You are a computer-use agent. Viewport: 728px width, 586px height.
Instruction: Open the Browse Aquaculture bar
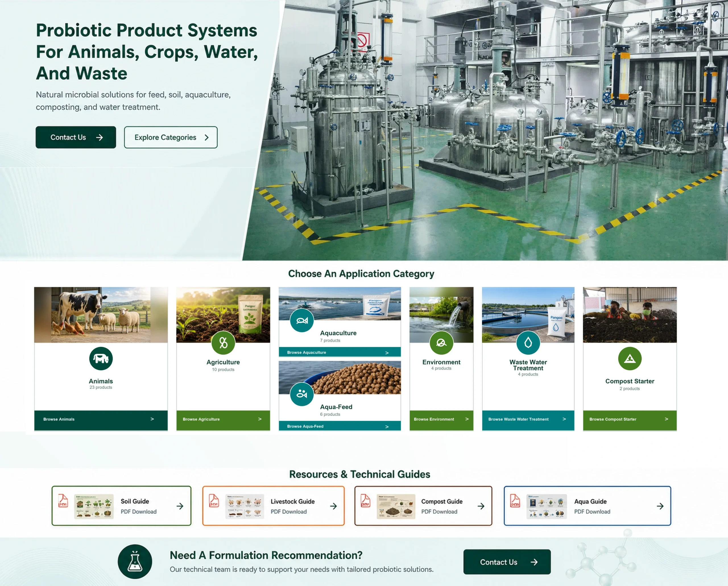340,352
